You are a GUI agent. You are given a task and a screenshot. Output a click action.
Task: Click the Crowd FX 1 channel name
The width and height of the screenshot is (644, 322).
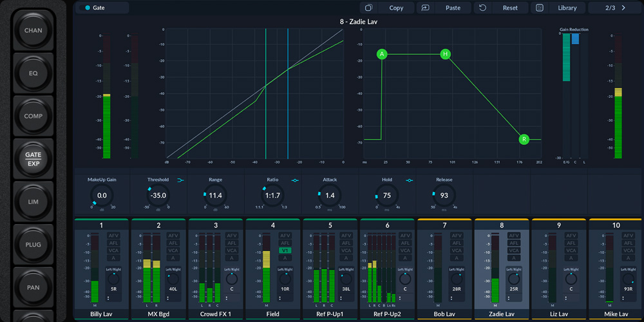click(x=215, y=314)
